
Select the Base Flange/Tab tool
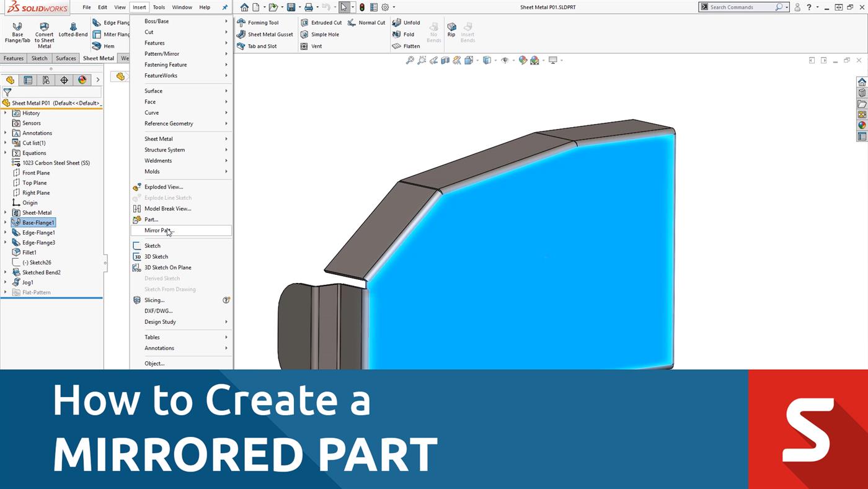17,31
